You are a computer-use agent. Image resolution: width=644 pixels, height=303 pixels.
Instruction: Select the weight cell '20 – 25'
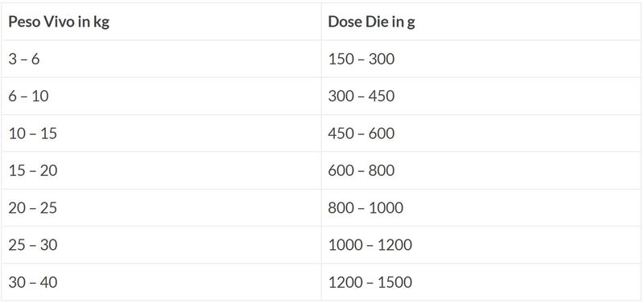click(161, 208)
